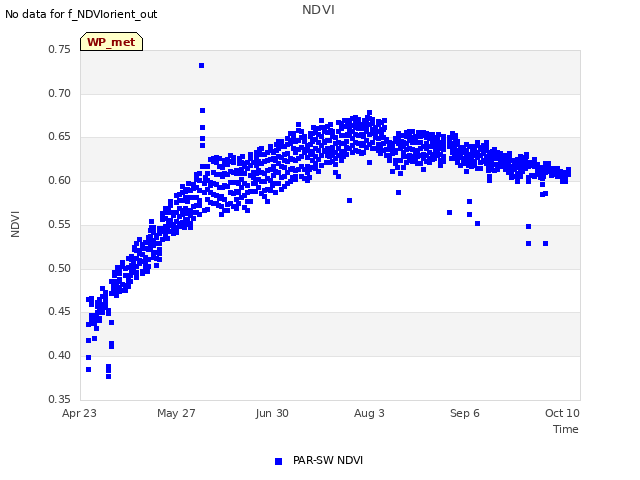
Task: Select the isolated point near 0.58 before Aug 3
Action: [x=349, y=200]
